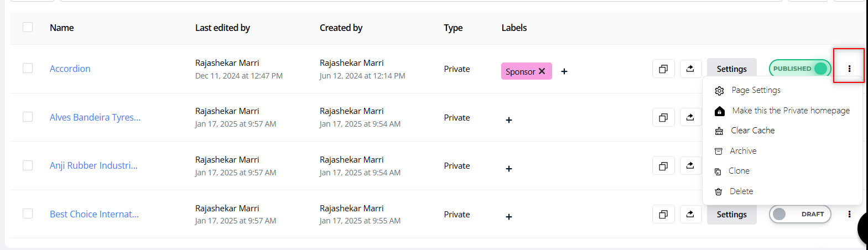Choose Page Settings from the menu
Screen dimensions: 868x250
[x=756, y=90]
